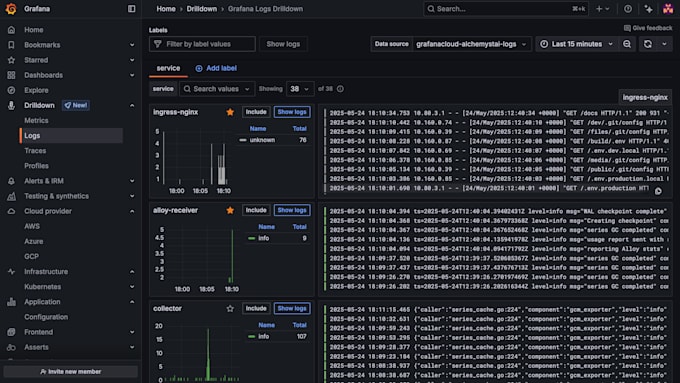Collapse the Drilldown section chevron
Screen dimensions: 680x383
pyautogui.click(x=132, y=105)
